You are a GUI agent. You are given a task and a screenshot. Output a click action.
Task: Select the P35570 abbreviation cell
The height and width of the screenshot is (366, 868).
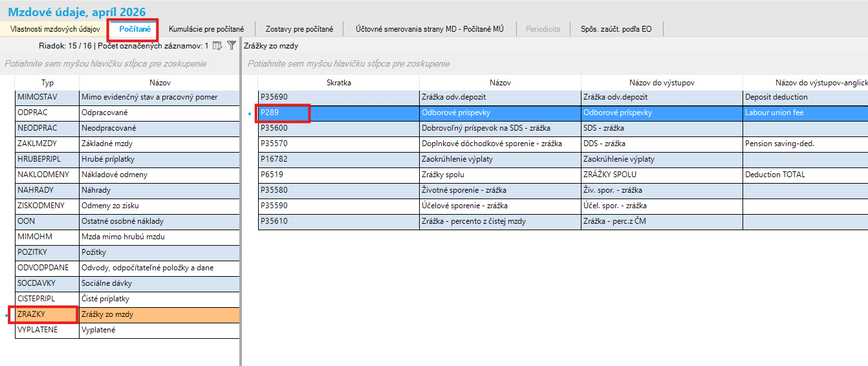pyautogui.click(x=339, y=144)
